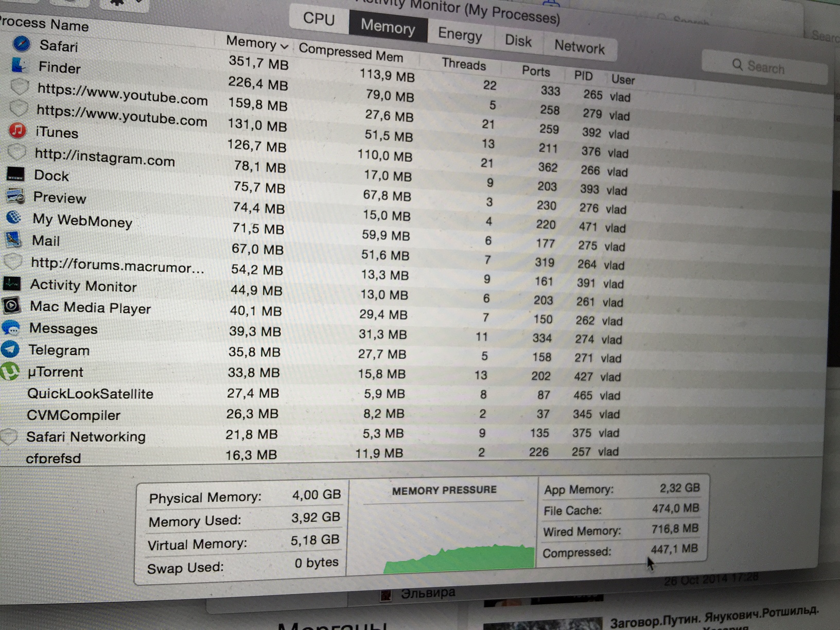
Task: Click the Physical Memory 4,00 GB value
Action: click(317, 495)
